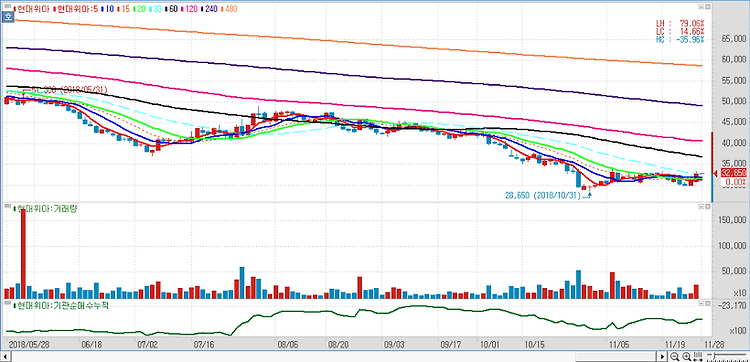Click the zoom out magnifier icon
This screenshot has height=362, width=750.
click(x=674, y=357)
